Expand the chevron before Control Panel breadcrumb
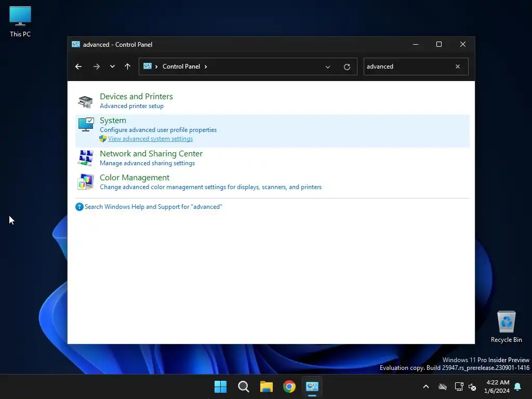Viewport: 532px width, 399px height. 156,66
